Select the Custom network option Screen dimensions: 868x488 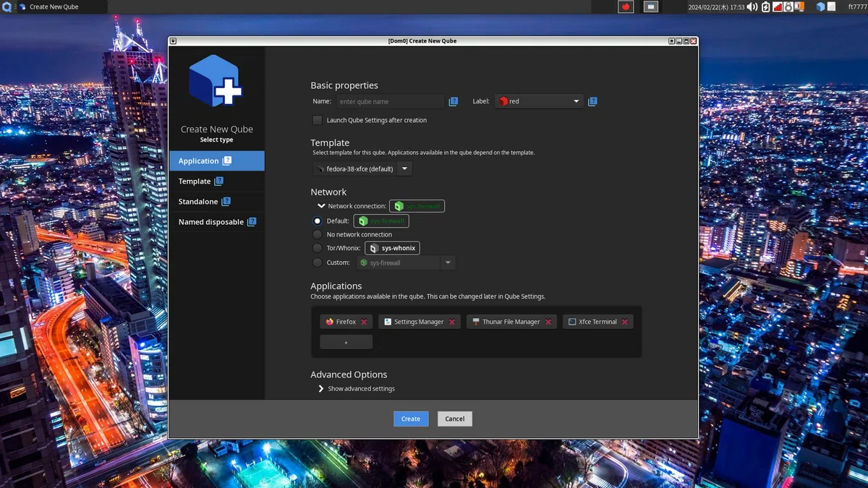click(x=318, y=262)
